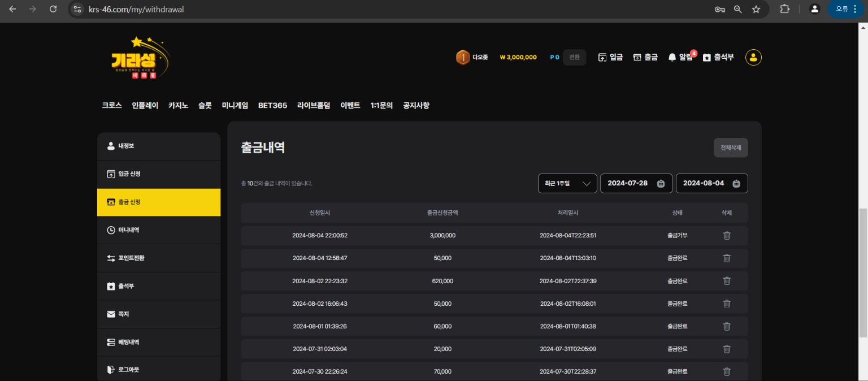Click trash icon for 620,000 withdrawal row

coord(727,281)
